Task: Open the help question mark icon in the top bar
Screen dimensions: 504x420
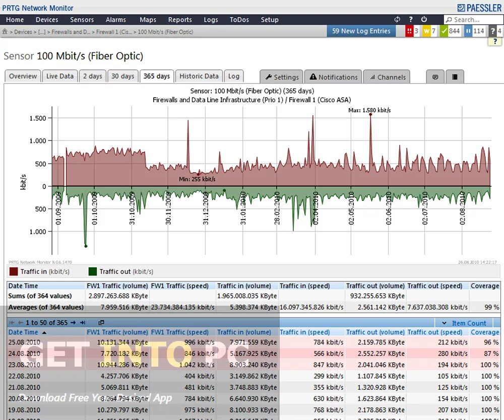Action: click(411, 20)
